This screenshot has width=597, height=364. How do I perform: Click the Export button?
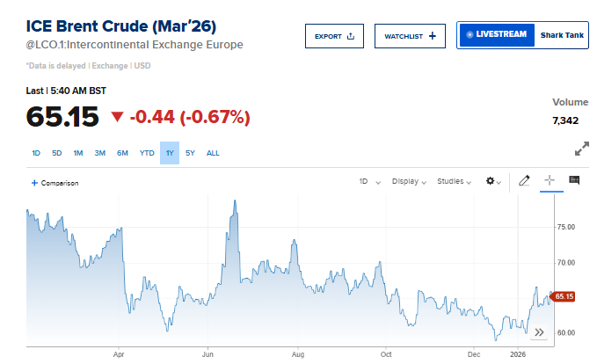(x=334, y=36)
